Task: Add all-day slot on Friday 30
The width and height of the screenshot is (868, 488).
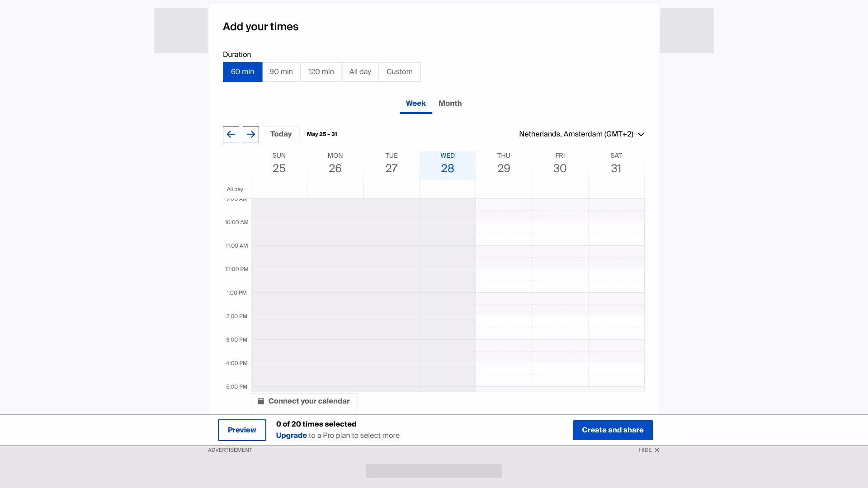Action: [x=560, y=189]
